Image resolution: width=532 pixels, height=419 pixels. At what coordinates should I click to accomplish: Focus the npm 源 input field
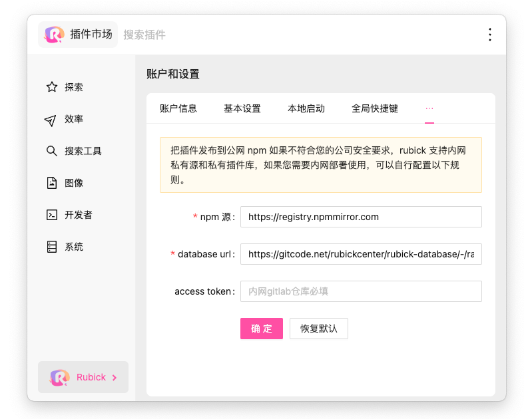[x=360, y=217]
